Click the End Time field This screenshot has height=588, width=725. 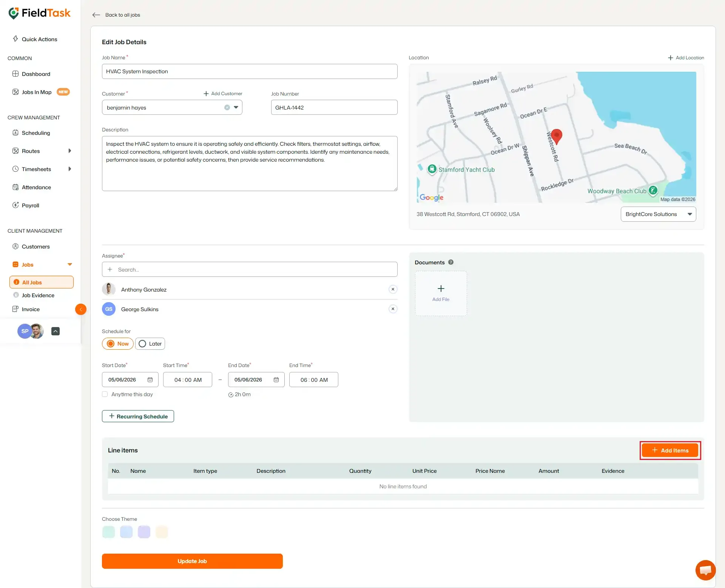coord(314,380)
